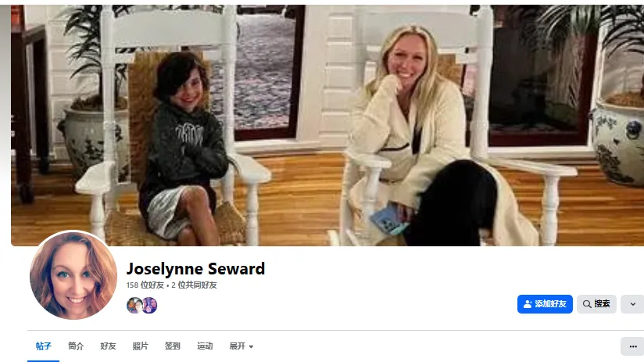Expand the 展开 more tabs dropdown
644x362 pixels.
(x=241, y=346)
